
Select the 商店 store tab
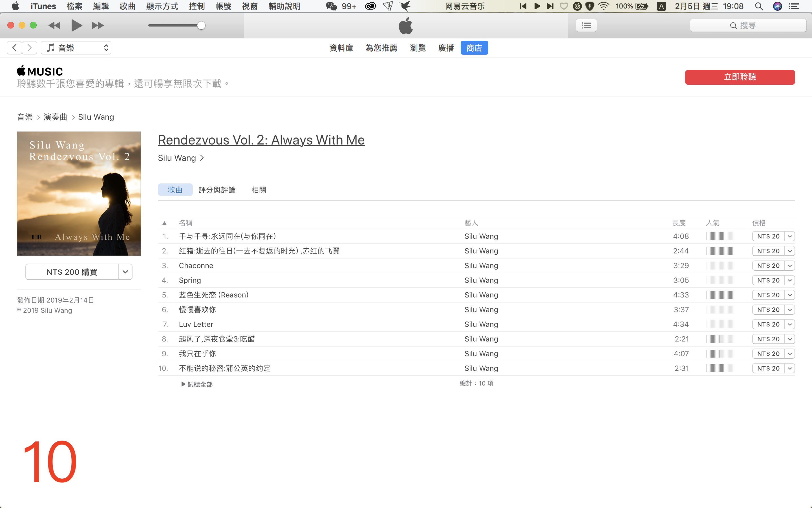474,48
